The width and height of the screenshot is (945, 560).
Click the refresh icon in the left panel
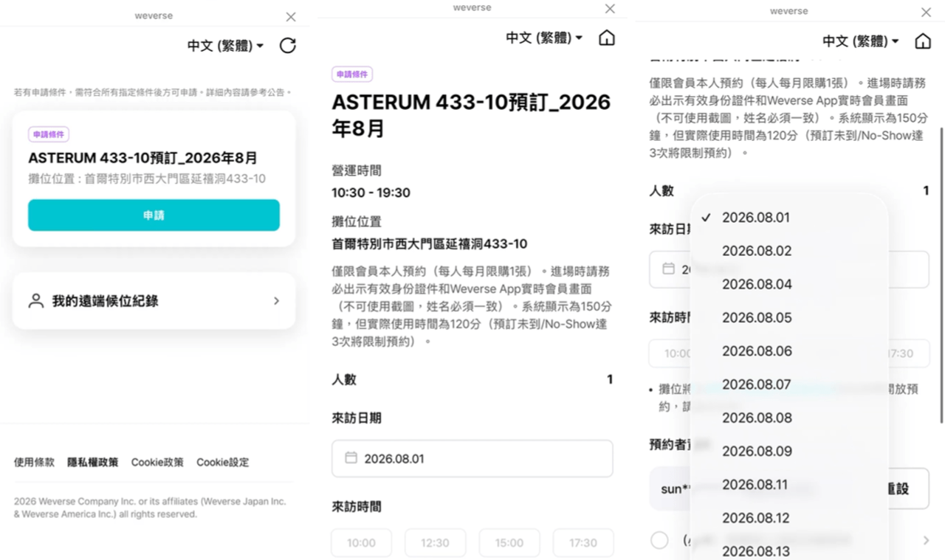point(288,46)
